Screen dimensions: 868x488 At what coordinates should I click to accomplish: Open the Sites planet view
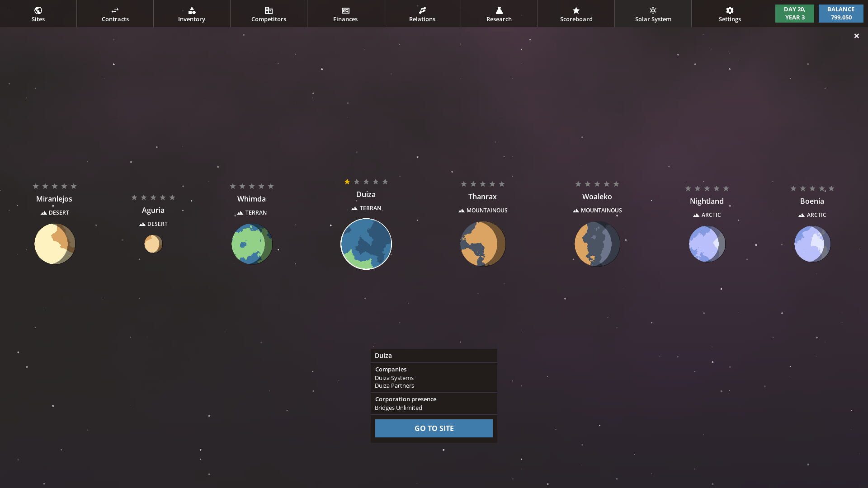pos(38,14)
